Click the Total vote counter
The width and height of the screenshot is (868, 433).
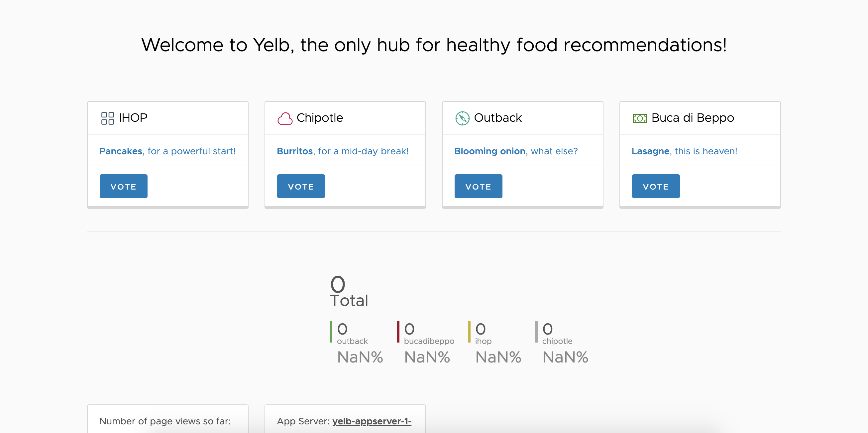[x=348, y=291]
